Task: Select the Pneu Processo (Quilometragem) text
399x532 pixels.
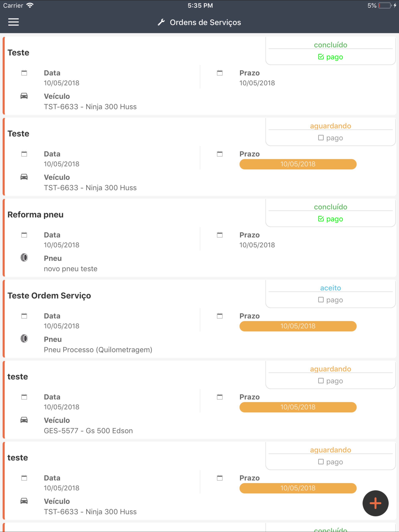Action: 98,350
